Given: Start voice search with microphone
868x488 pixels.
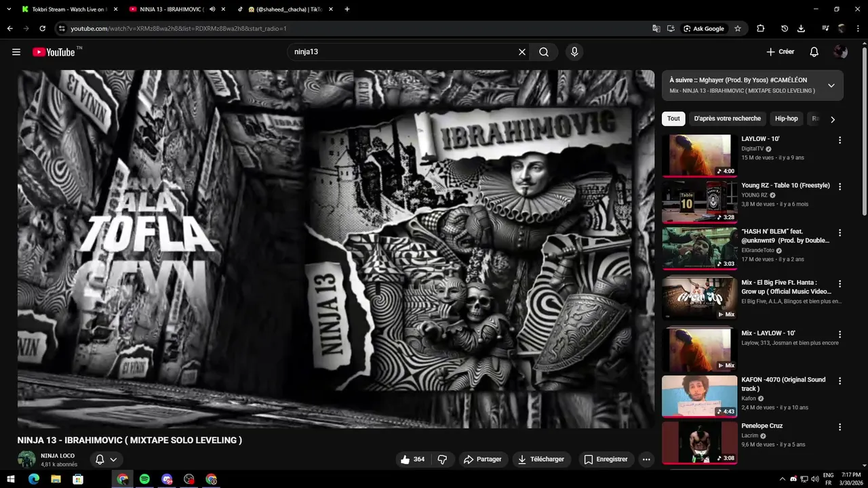Looking at the screenshot, I should click(574, 52).
